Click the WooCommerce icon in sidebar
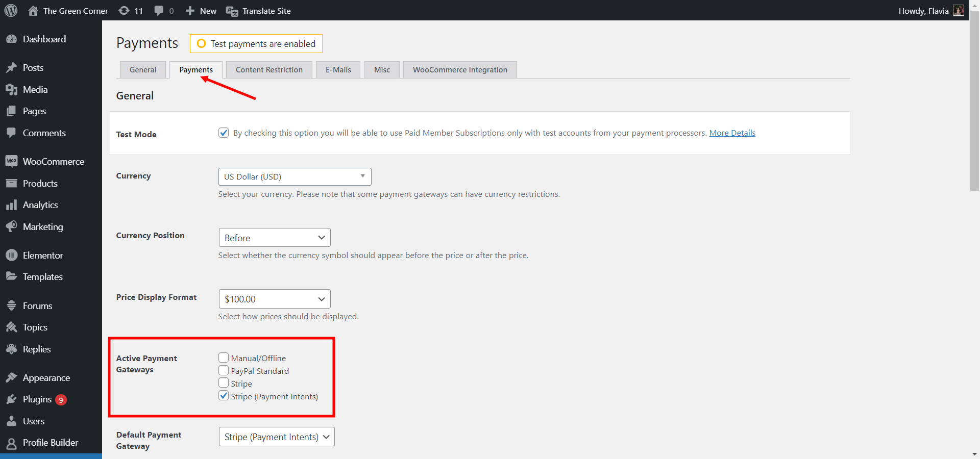This screenshot has height=459, width=980. coord(11,161)
